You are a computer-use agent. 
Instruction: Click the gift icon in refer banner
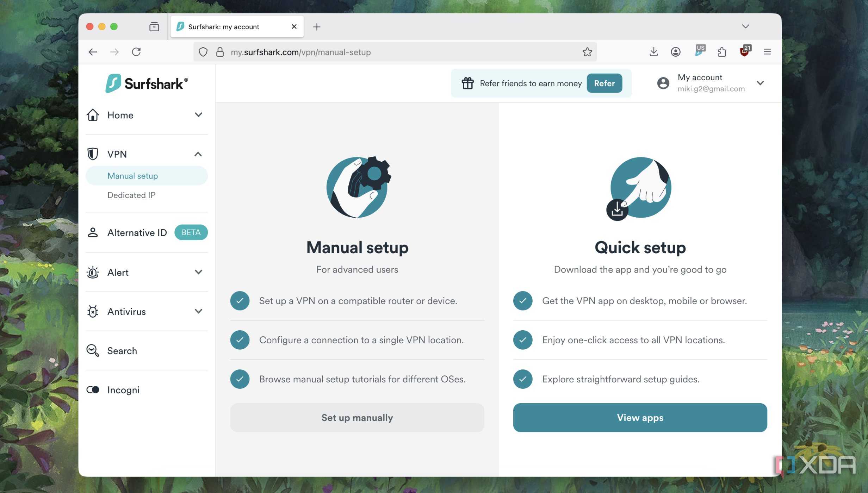(468, 83)
